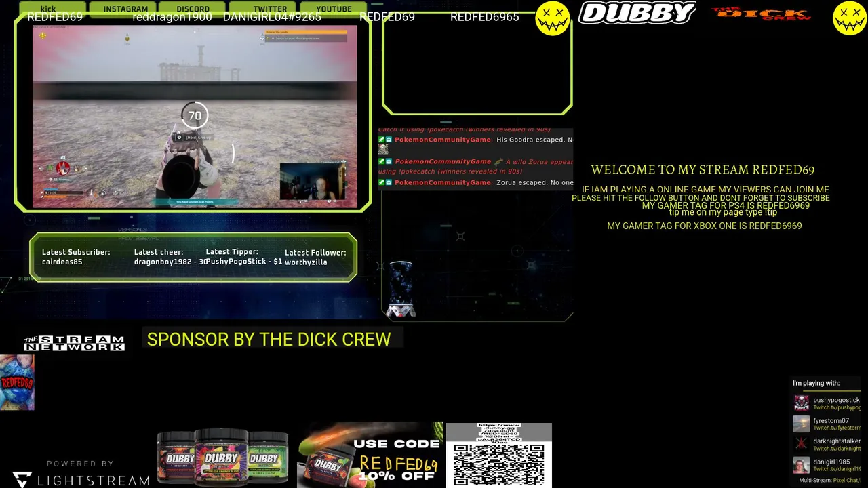Image resolution: width=868 pixels, height=488 pixels.
Task: Click fyrestorm07 avatar
Action: 802,424
